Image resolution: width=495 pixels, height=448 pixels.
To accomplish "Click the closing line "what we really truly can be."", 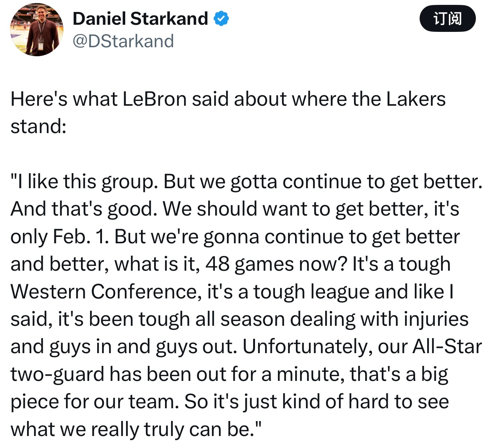I will pos(136,430).
